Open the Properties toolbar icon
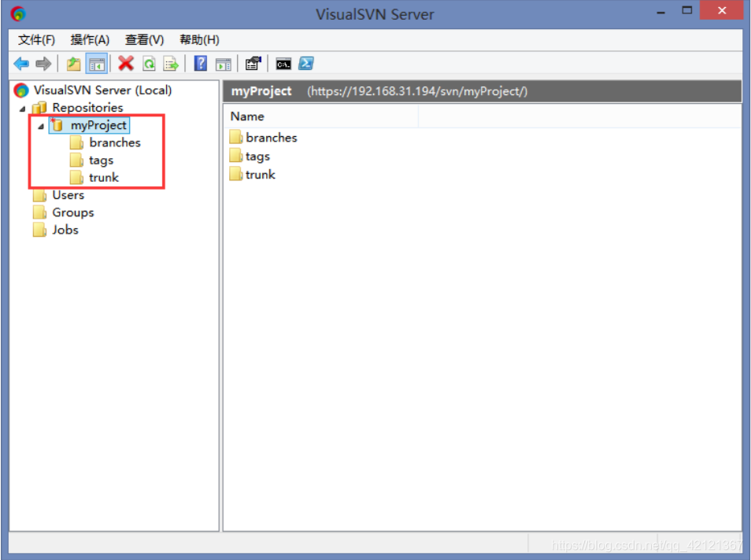The height and width of the screenshot is (560, 751). pyautogui.click(x=253, y=63)
